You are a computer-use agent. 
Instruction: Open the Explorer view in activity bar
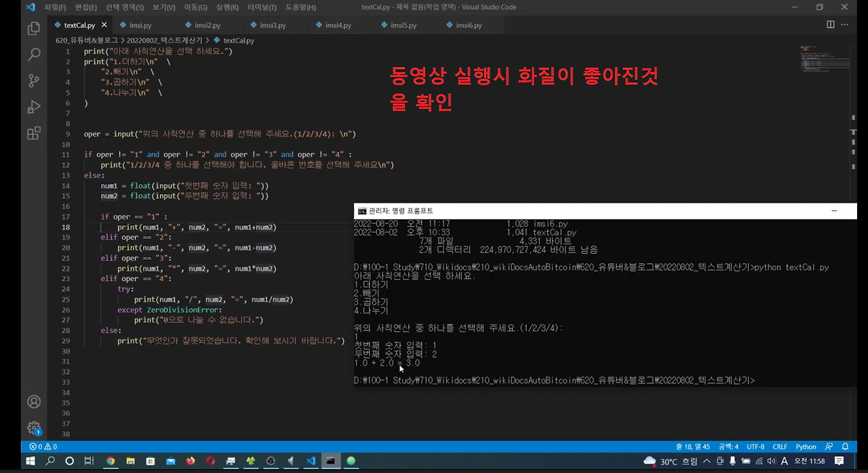point(33,29)
